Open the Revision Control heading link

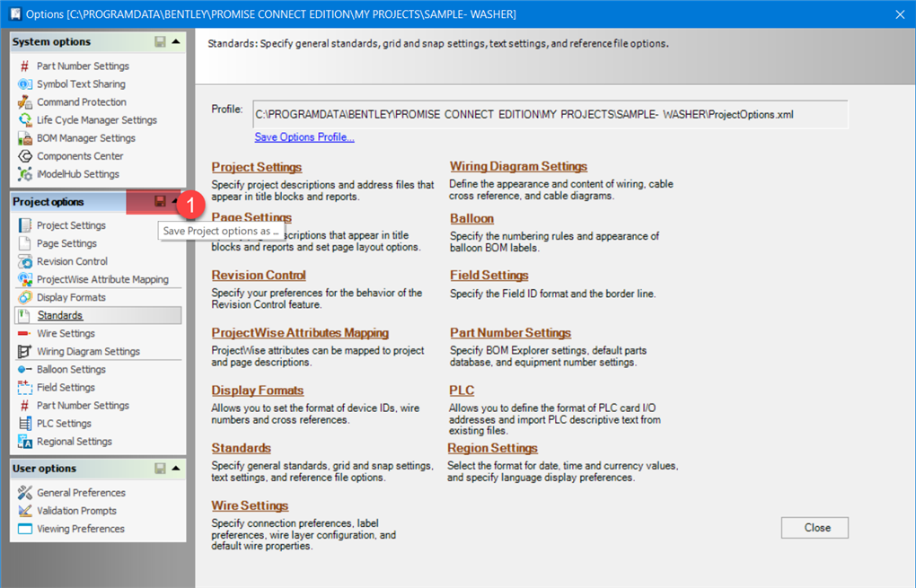[259, 275]
